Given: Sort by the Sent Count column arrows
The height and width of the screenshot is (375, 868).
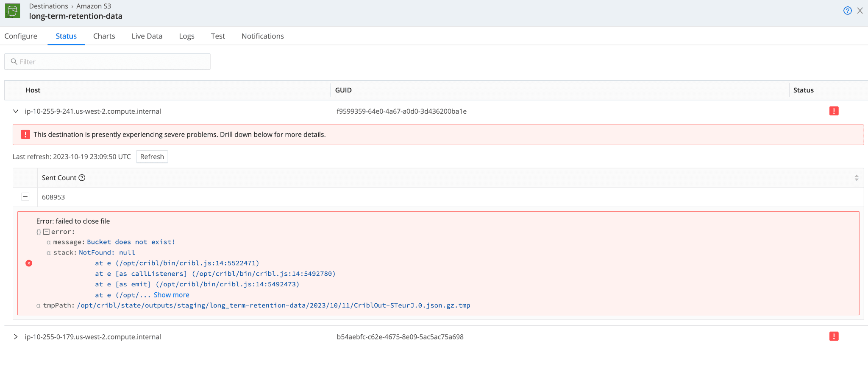Looking at the screenshot, I should [x=856, y=178].
